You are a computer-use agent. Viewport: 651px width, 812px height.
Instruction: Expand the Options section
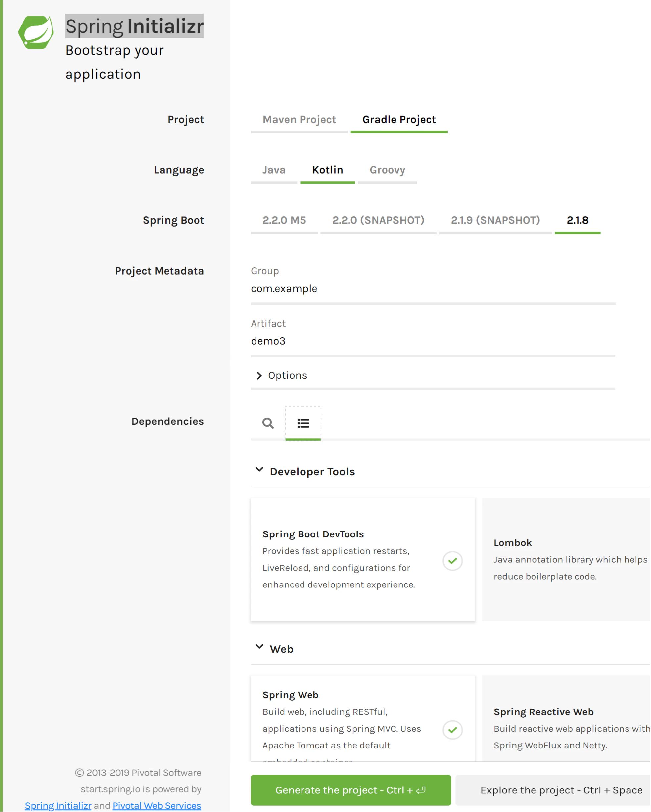click(x=433, y=375)
